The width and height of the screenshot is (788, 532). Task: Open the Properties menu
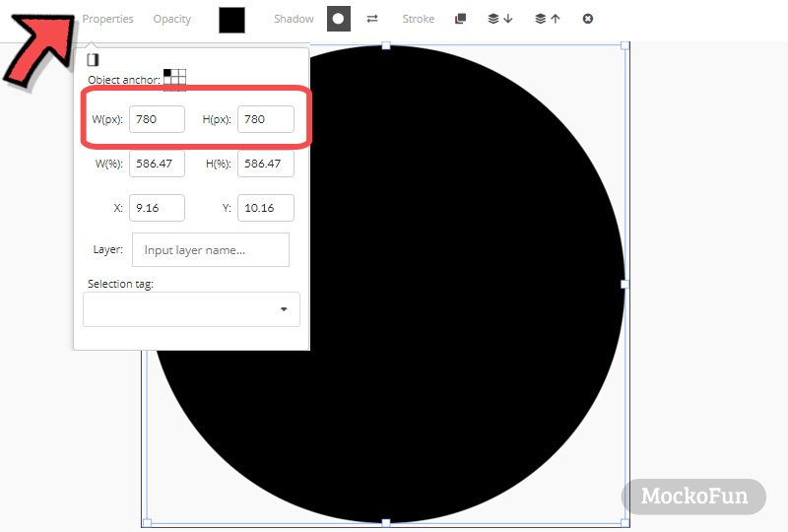pyautogui.click(x=107, y=19)
